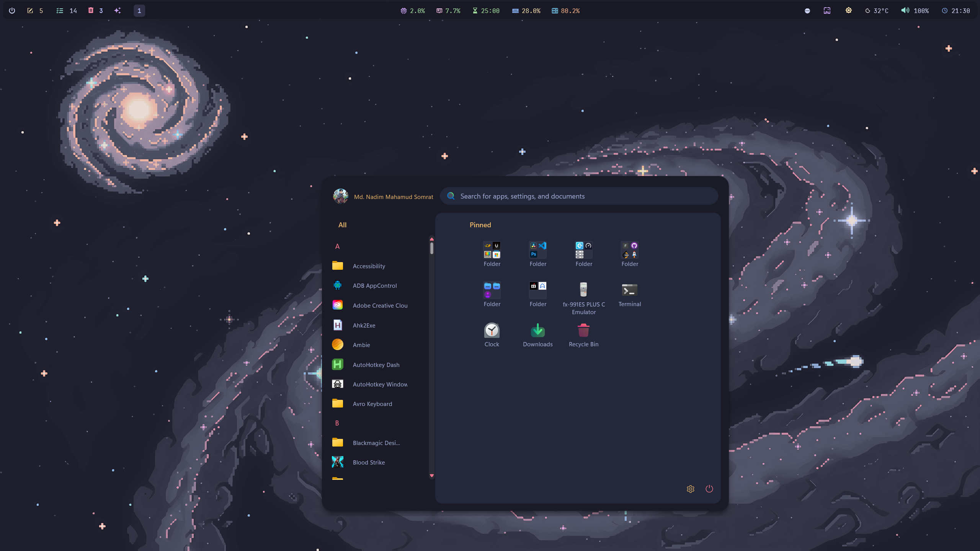Screen dimensions: 980x551
Task: Switch to workspace 1 in the top bar
Action: (x=139, y=11)
